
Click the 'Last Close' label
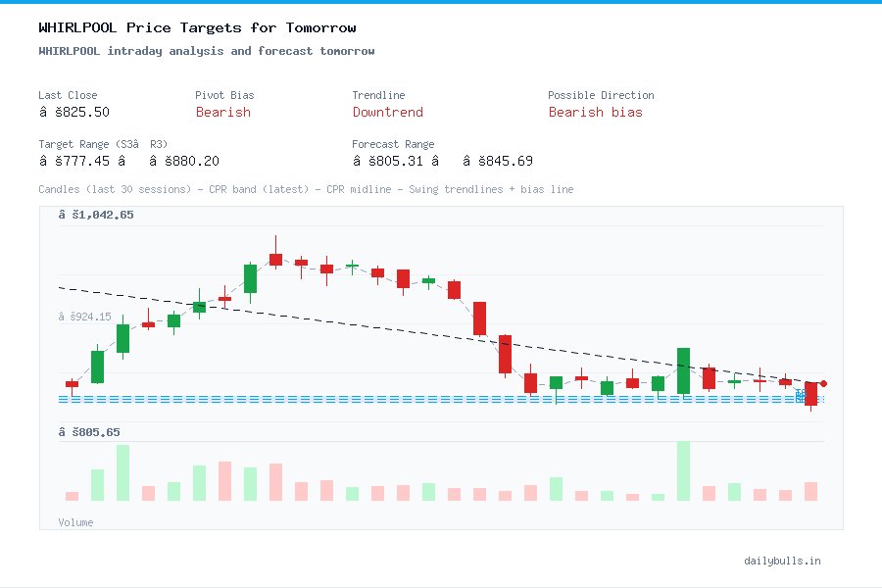(x=68, y=95)
